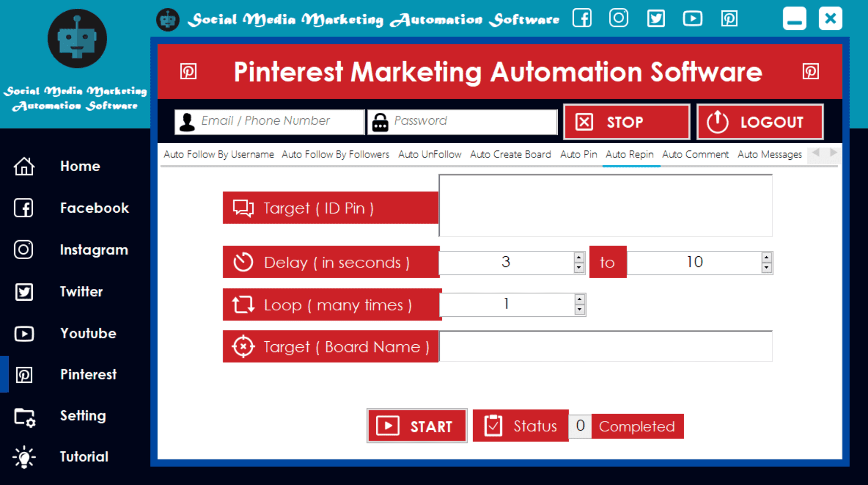Switch to Auto Comment tab

point(695,154)
